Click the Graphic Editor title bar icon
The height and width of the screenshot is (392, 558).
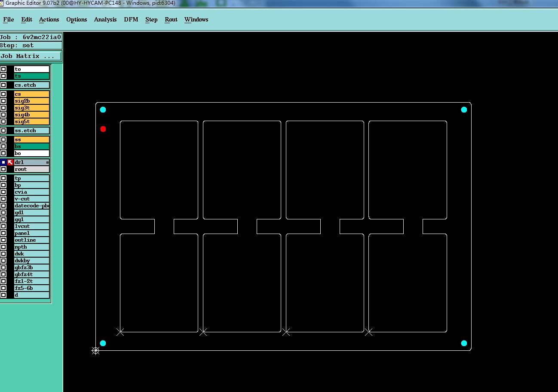tap(1, 3)
